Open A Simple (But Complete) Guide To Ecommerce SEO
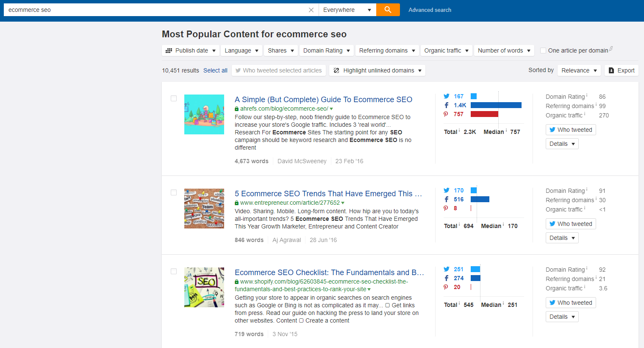Viewport: 644px width, 348px height. [323, 100]
